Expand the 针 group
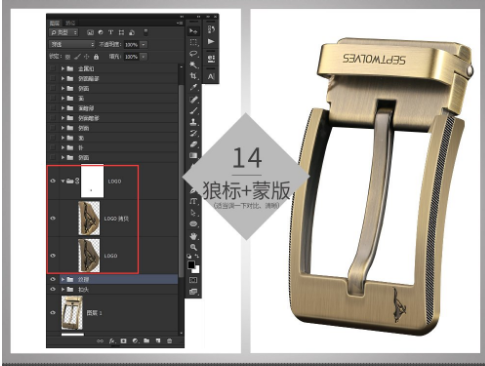This screenshot has height=366, width=485. tap(63, 147)
